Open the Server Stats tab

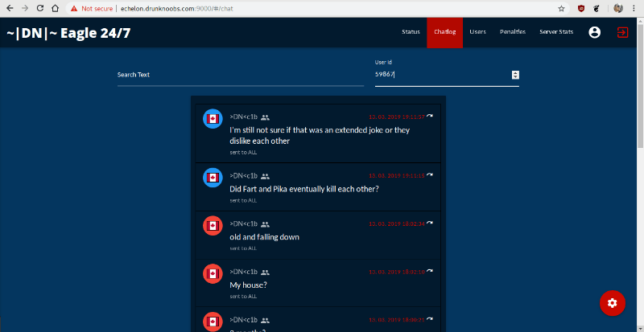[x=556, y=32]
